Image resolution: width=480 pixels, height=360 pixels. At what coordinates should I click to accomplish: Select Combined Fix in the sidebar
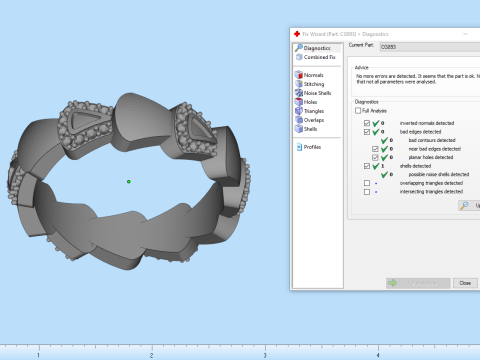(316, 57)
